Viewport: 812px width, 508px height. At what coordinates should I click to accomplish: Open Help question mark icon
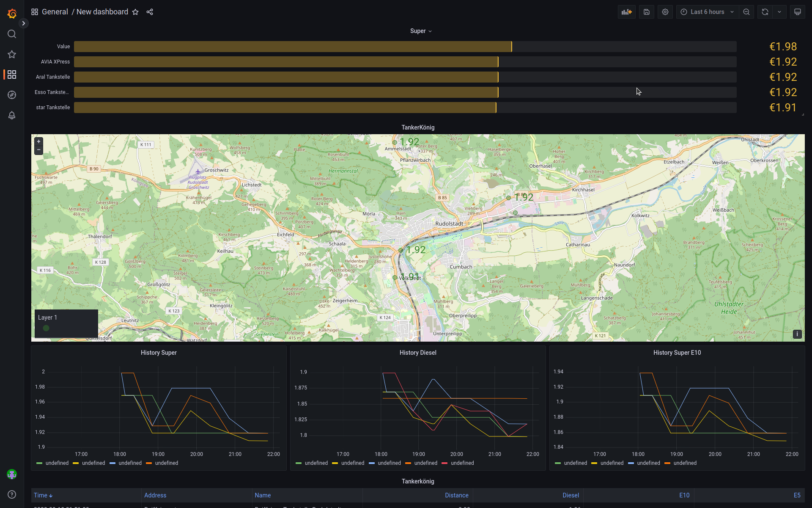pos(12,494)
